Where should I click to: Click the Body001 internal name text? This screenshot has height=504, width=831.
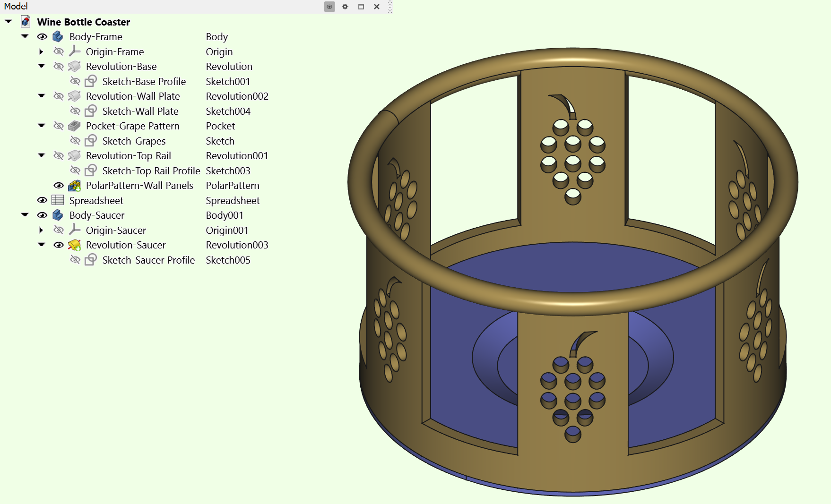point(225,215)
